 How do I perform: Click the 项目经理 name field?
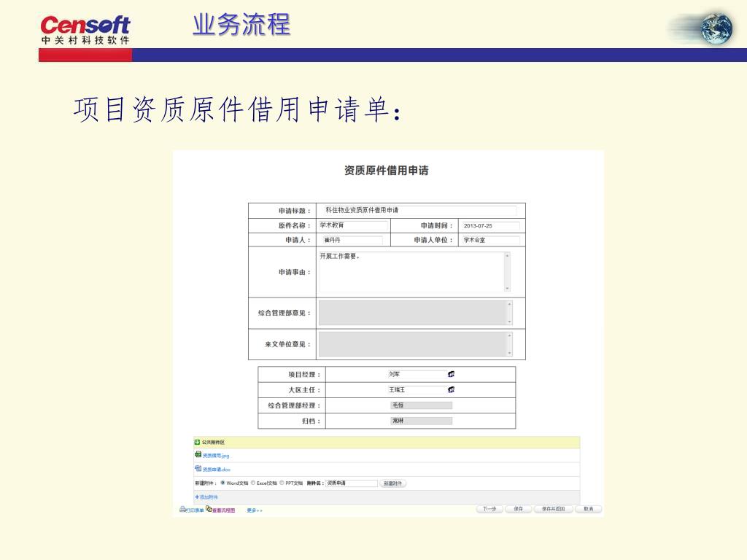[417, 374]
